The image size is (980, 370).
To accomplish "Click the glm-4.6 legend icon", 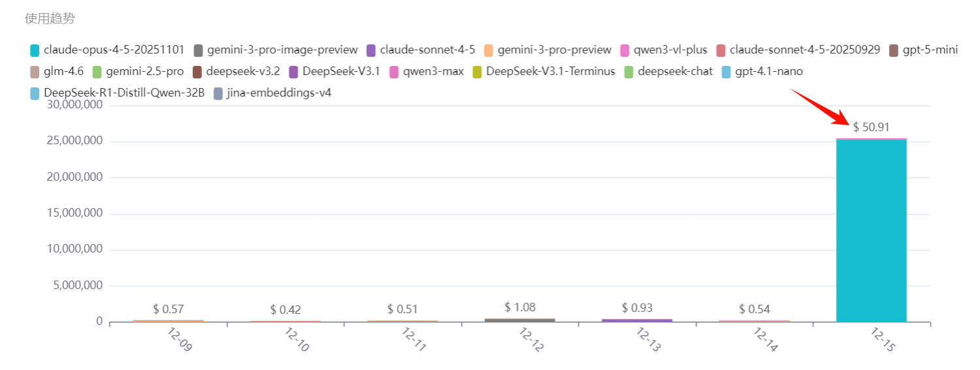I will click(35, 71).
